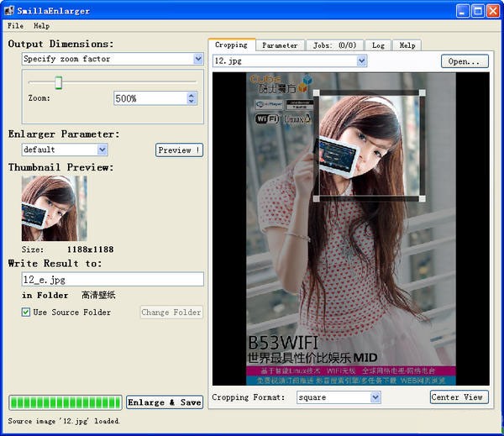Click the zoom slider handle

[x=59, y=82]
